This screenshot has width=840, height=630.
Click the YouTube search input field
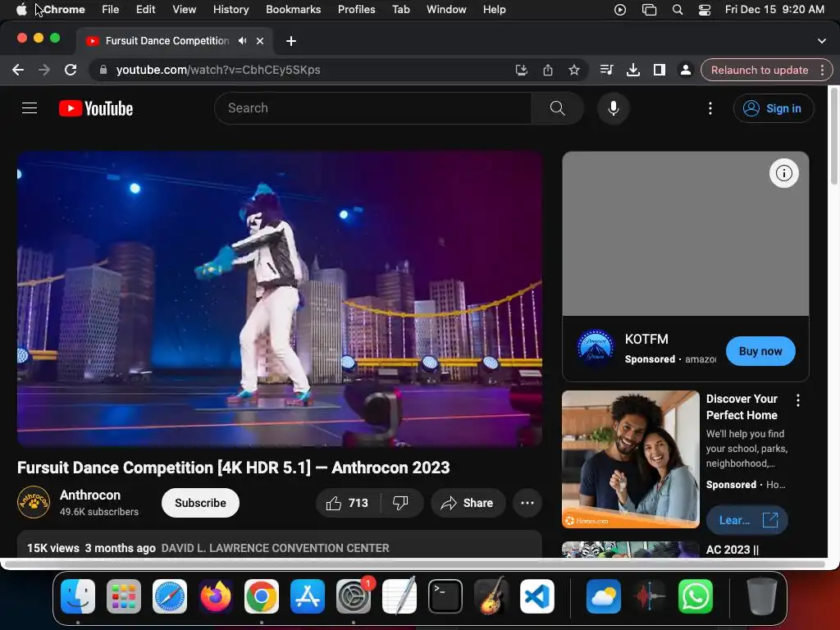[373, 108]
